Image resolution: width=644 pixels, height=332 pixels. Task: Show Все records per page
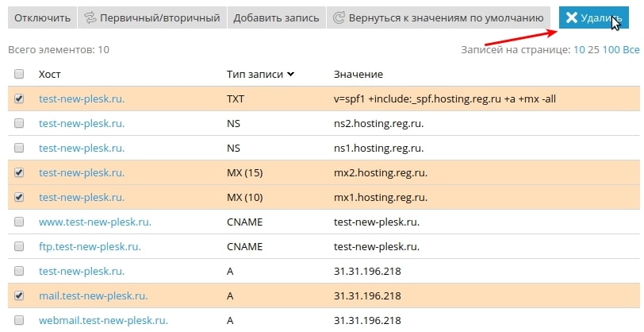point(630,49)
